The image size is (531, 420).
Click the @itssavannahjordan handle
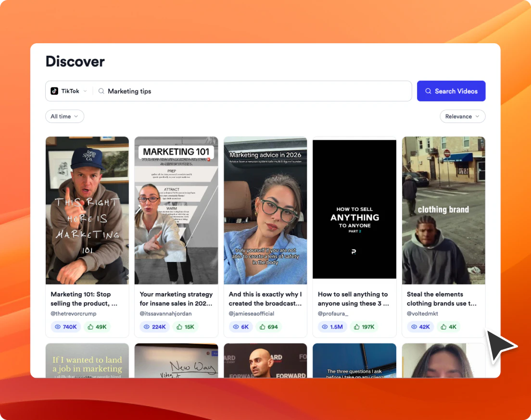point(165,313)
